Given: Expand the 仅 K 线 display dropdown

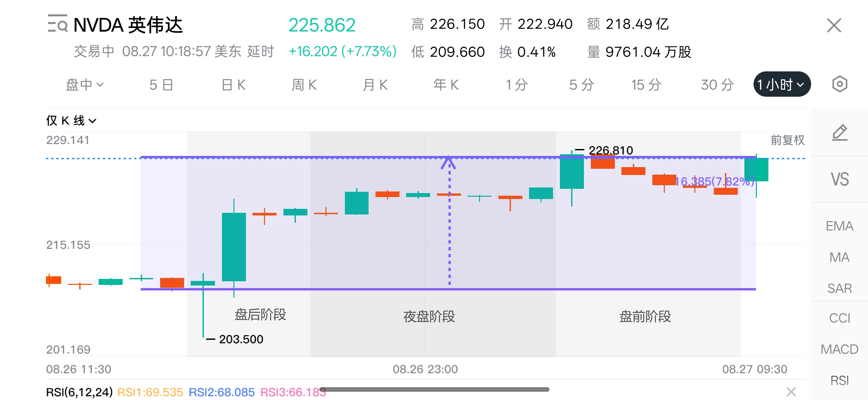Looking at the screenshot, I should 71,120.
